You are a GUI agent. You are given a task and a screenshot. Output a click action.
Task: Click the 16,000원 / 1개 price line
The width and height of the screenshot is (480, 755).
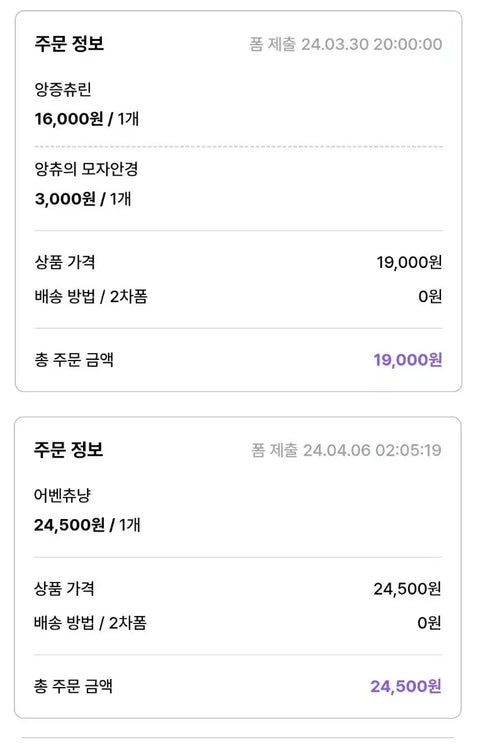pos(87,118)
